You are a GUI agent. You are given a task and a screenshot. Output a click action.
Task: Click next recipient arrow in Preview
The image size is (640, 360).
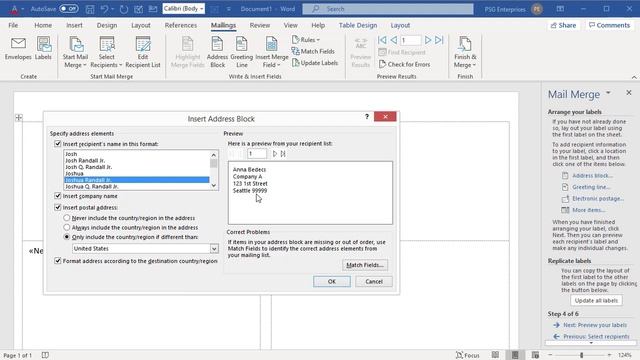pos(275,154)
